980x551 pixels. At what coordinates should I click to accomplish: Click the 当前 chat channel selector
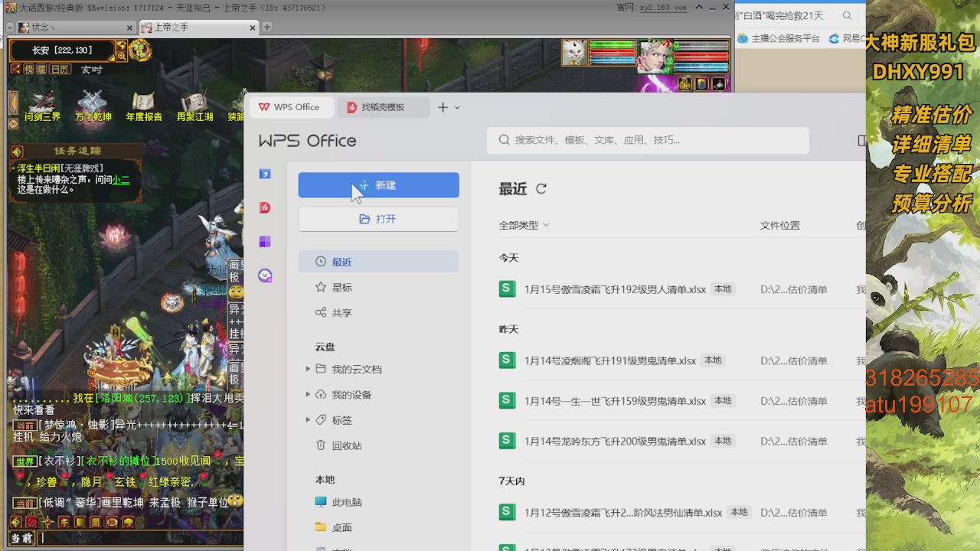[x=22, y=538]
